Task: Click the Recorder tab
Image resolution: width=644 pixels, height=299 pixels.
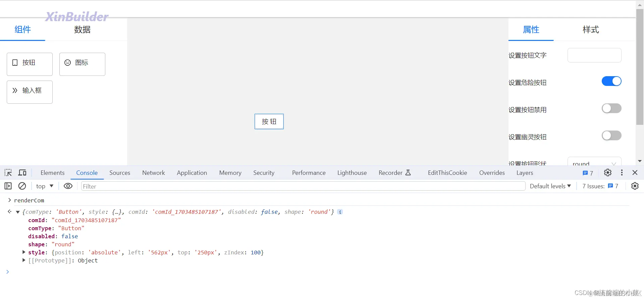Action: [394, 172]
